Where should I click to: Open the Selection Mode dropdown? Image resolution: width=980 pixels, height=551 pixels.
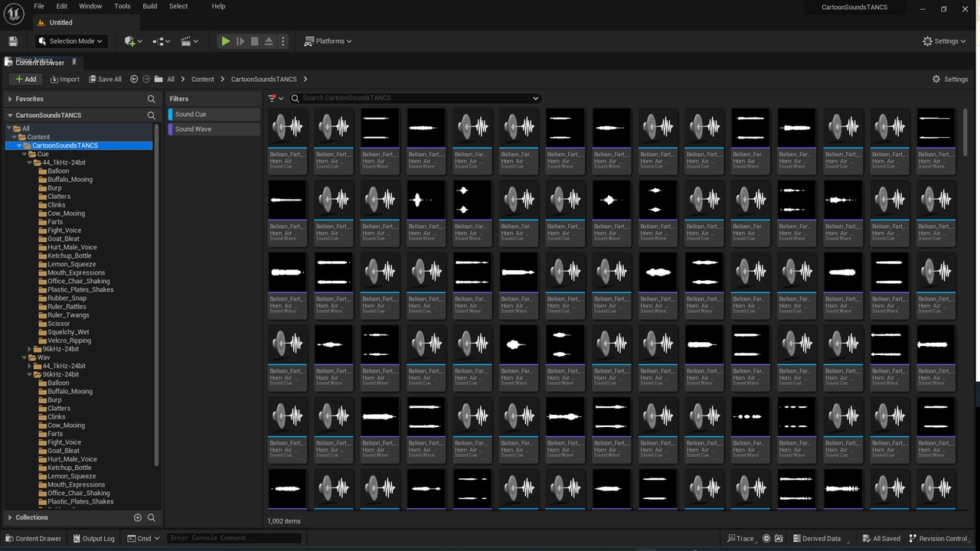pos(70,41)
